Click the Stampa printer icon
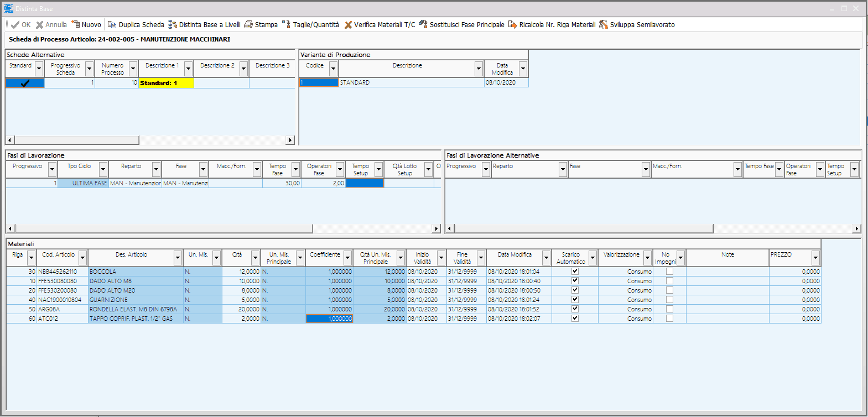This screenshot has height=417, width=868. click(248, 25)
